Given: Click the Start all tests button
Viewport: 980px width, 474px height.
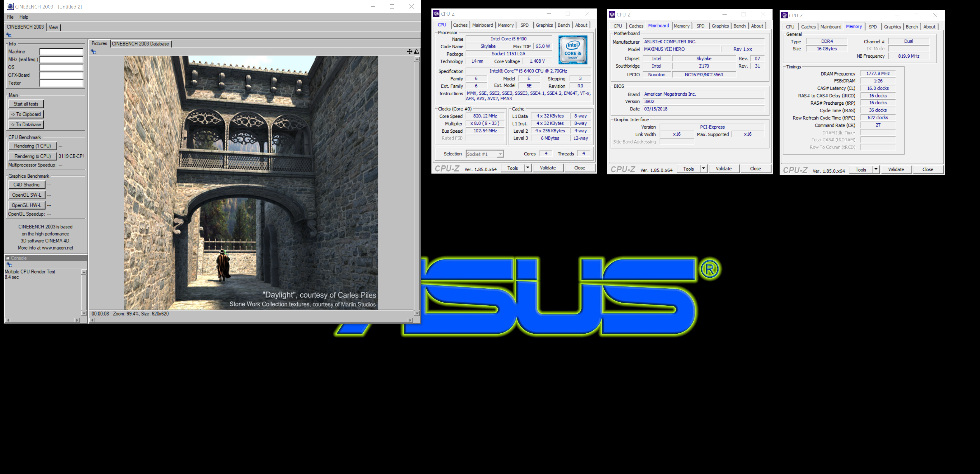Looking at the screenshot, I should (x=26, y=104).
